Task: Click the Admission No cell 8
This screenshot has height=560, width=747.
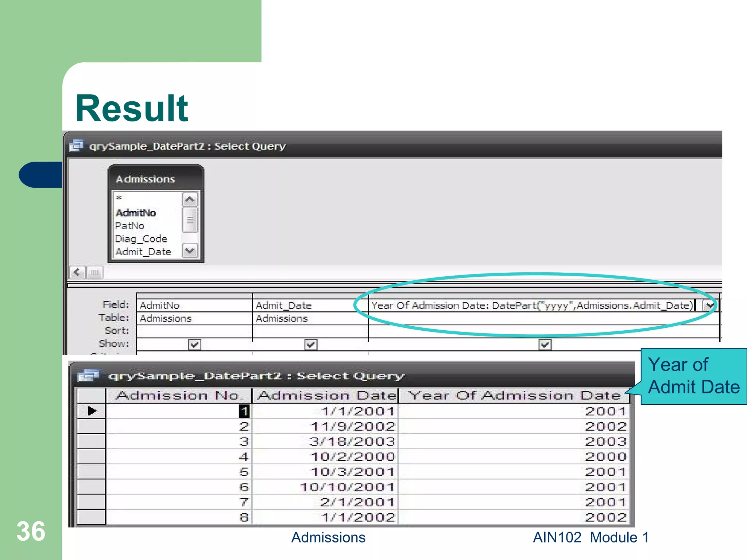Action: click(179, 517)
